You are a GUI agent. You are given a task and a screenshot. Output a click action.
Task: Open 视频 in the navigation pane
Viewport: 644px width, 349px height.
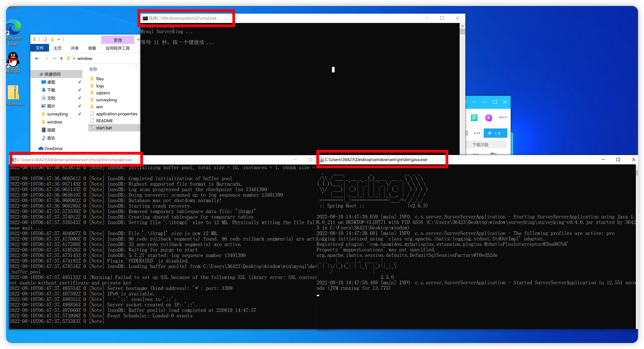click(51, 130)
